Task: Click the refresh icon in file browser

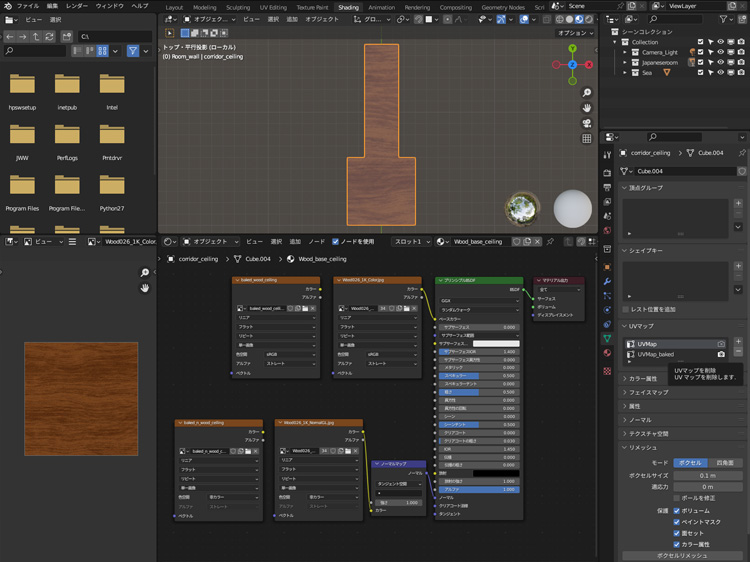Action: pyautogui.click(x=49, y=36)
